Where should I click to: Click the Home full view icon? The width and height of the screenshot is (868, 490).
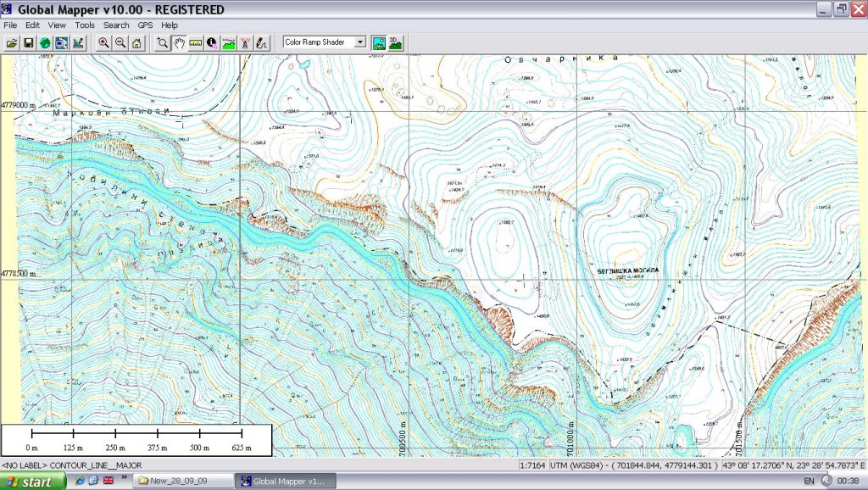coord(136,42)
